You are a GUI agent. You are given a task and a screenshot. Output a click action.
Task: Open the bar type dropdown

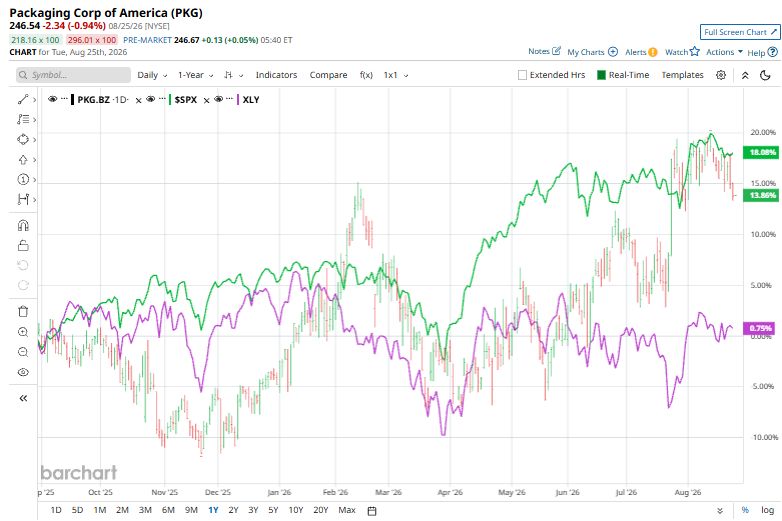click(233, 75)
